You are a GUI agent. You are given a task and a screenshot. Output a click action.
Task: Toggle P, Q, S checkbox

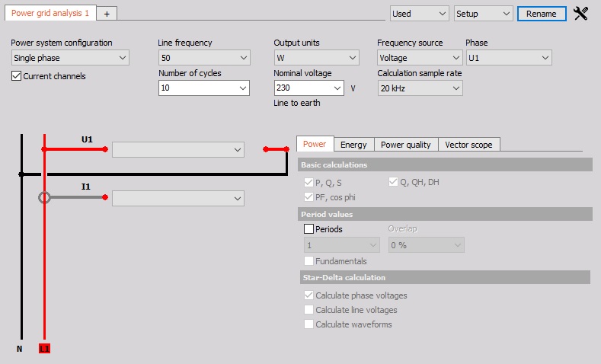pyautogui.click(x=308, y=183)
